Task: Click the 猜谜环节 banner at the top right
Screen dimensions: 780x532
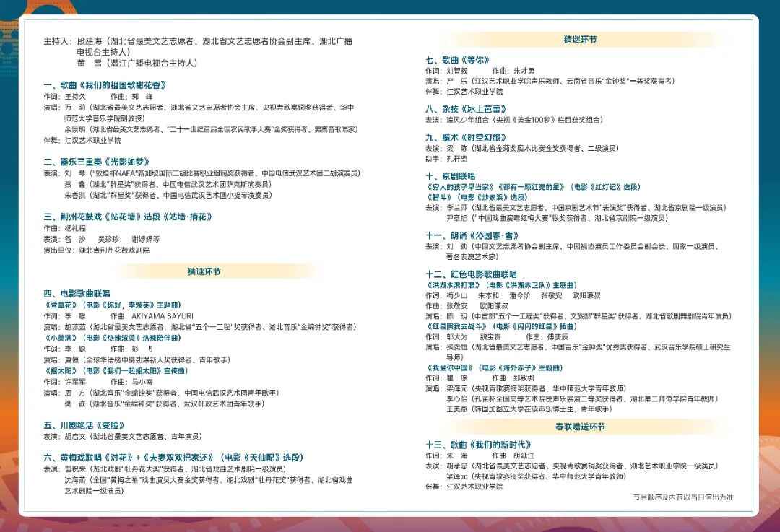Action: click(581, 40)
